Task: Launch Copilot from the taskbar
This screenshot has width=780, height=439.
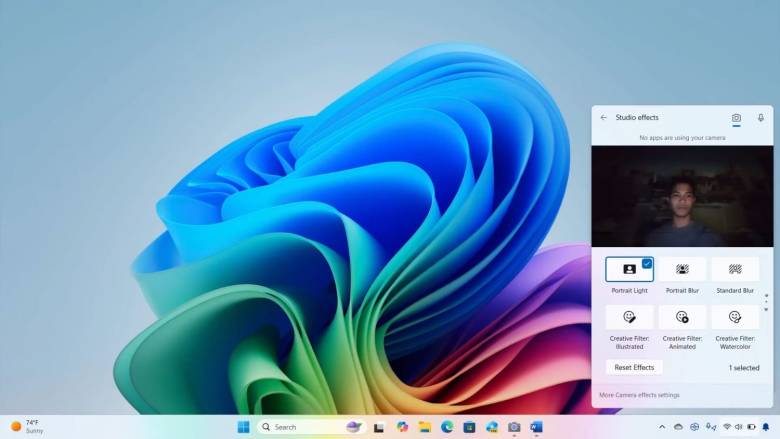Action: 402,427
